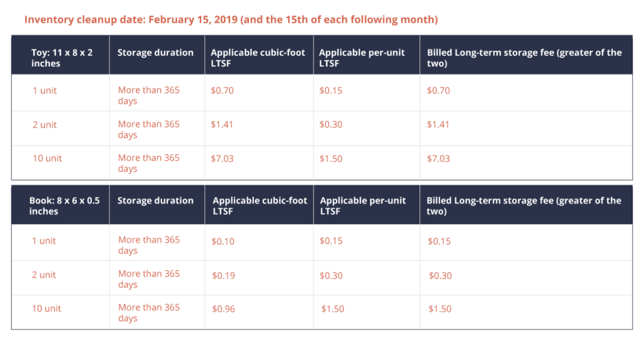The image size is (644, 337).
Task: Click the Inventory cleanup date heading
Action: 231,19
